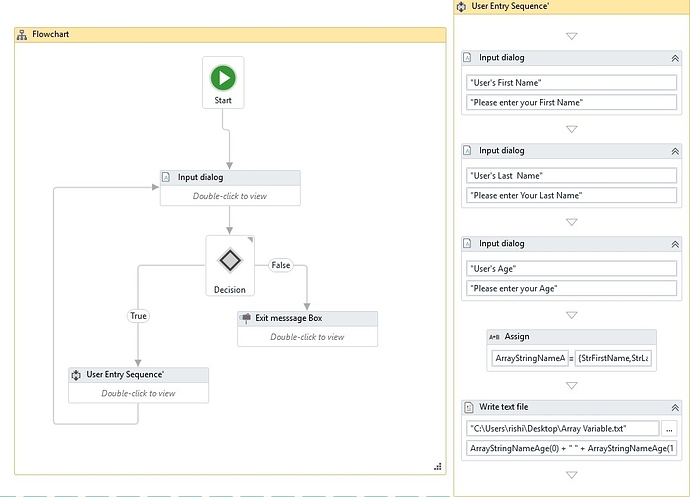Click the green Start node icon

coord(222,77)
